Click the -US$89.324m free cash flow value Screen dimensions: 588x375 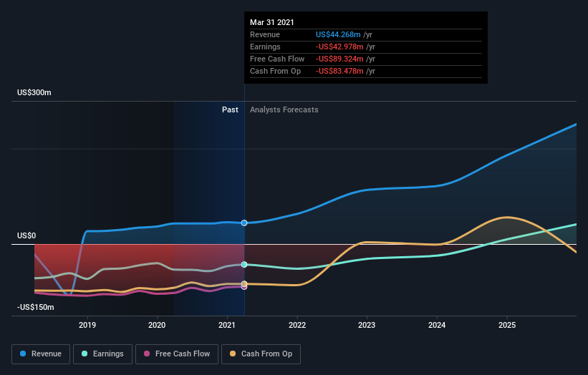pos(339,59)
